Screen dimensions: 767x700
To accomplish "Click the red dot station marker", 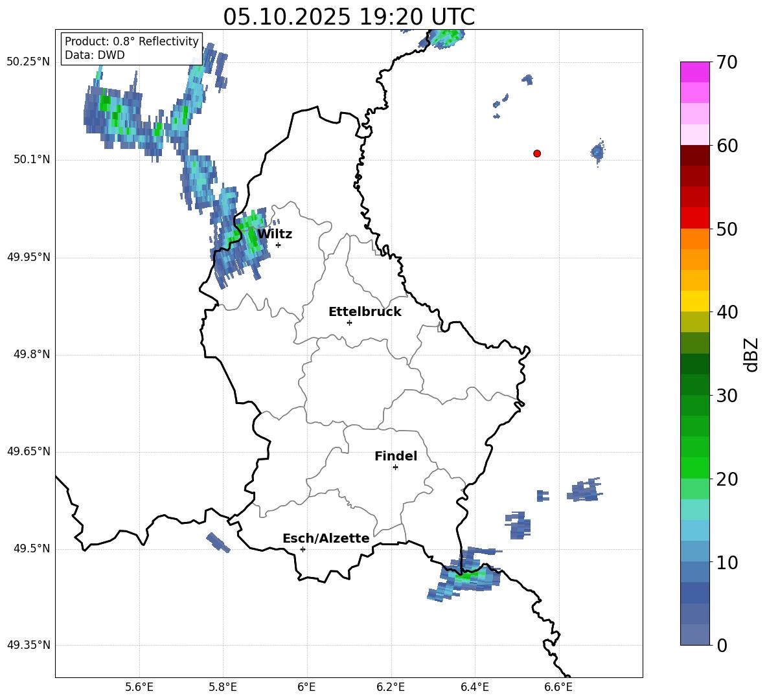I will tap(537, 153).
